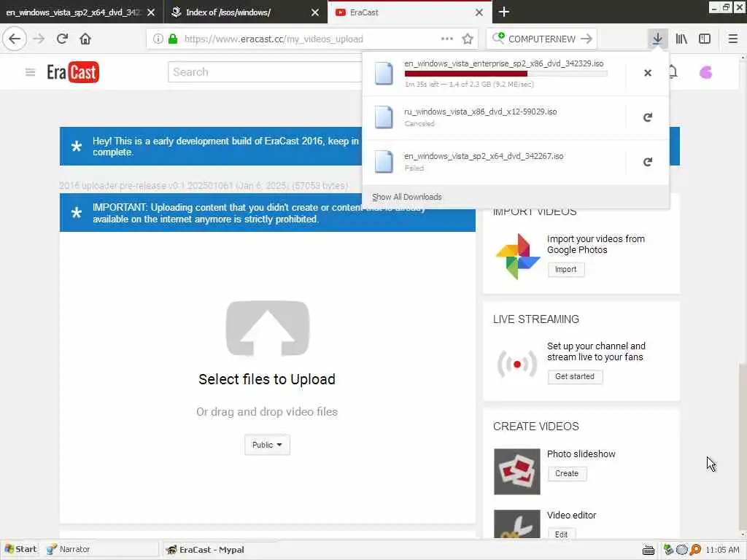
Task: Cancel the vista enterprise sp2 x86 download
Action: click(x=648, y=73)
